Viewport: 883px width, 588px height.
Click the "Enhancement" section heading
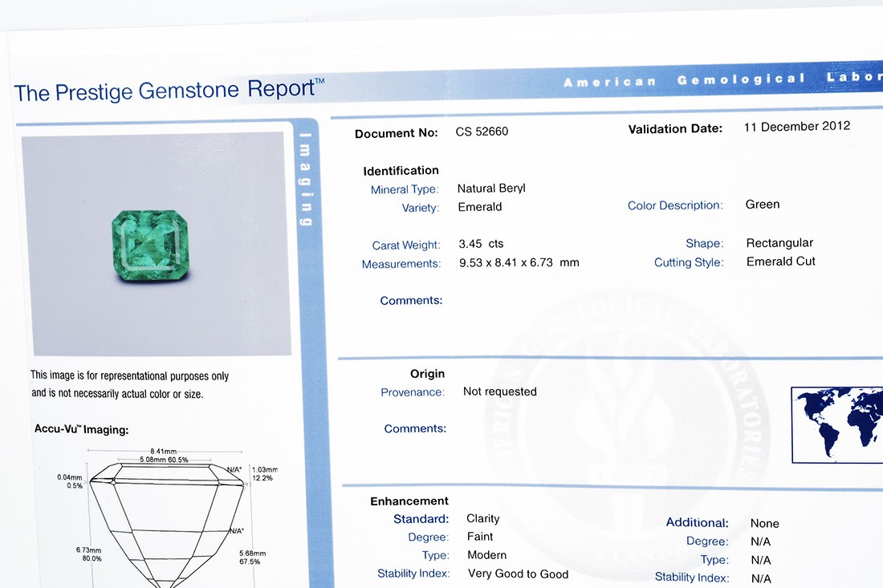(409, 501)
